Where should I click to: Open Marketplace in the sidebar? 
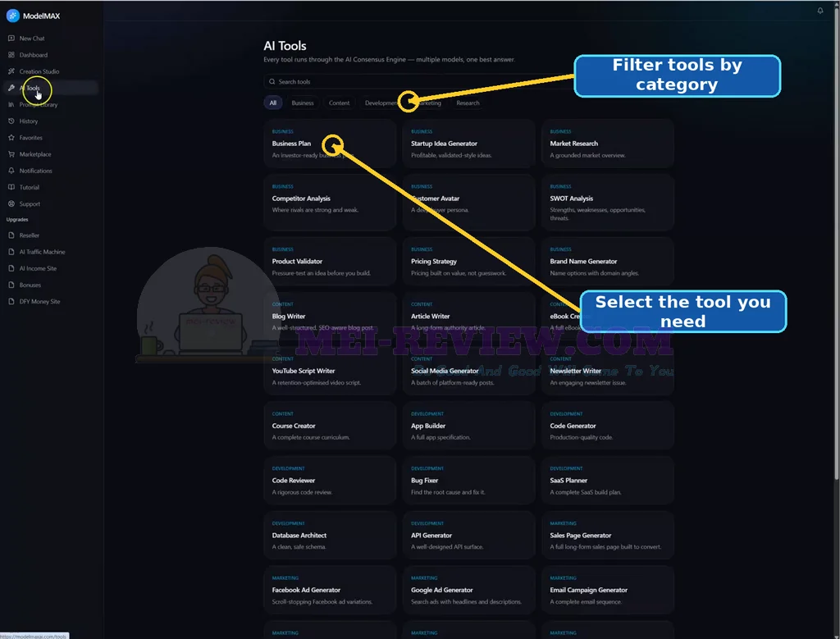click(x=50, y=154)
